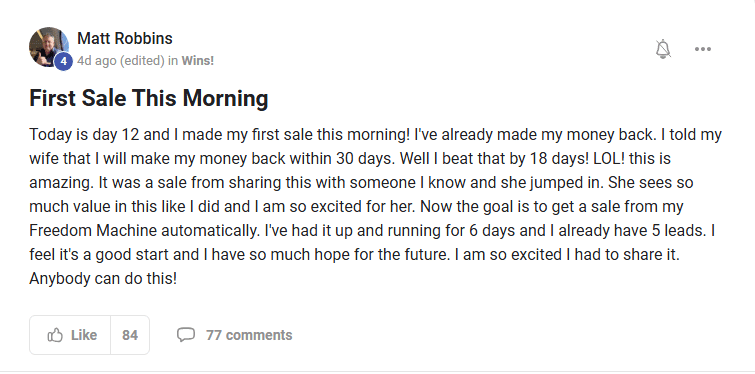Go to the Wins! category
This screenshot has height=374, width=755.
pos(197,61)
